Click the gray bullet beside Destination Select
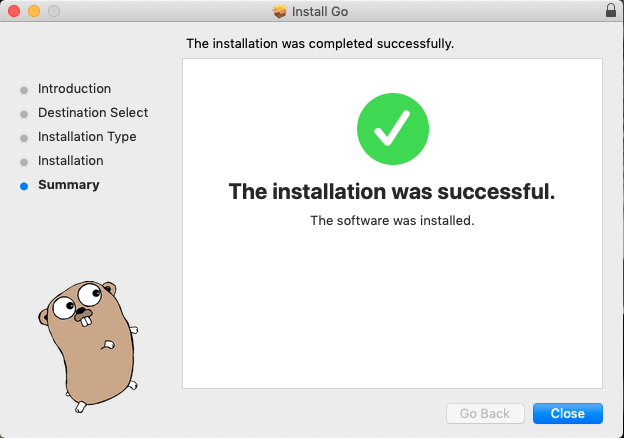 coord(24,114)
